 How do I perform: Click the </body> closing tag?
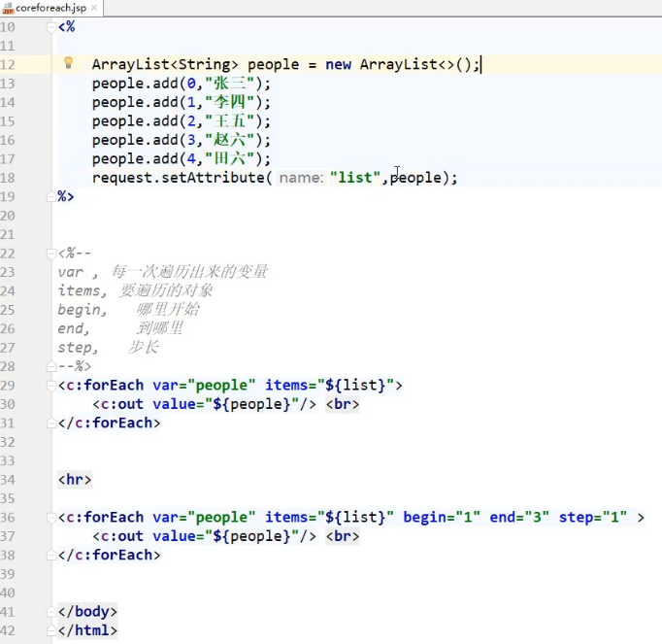[87, 612]
